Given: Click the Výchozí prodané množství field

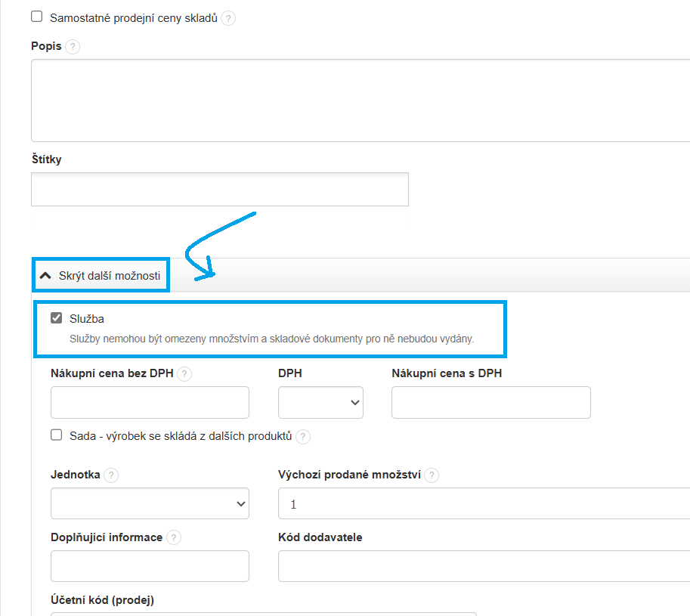Looking at the screenshot, I should pos(484,503).
